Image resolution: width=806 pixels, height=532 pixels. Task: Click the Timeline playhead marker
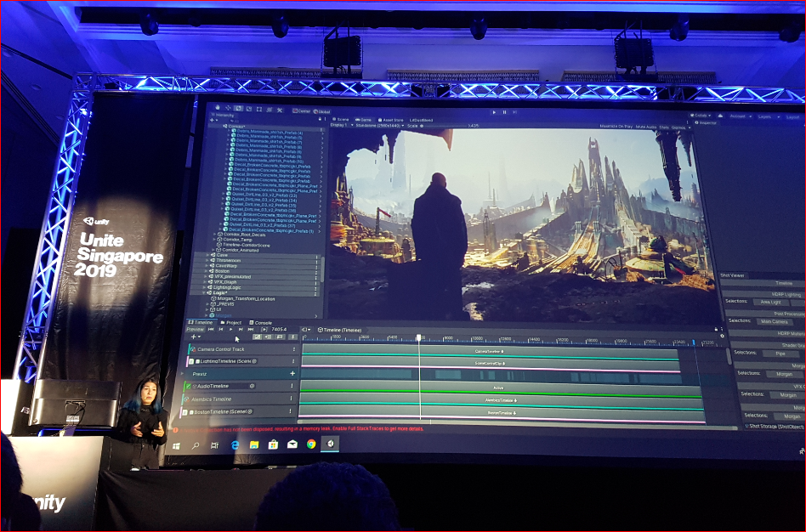tap(419, 337)
